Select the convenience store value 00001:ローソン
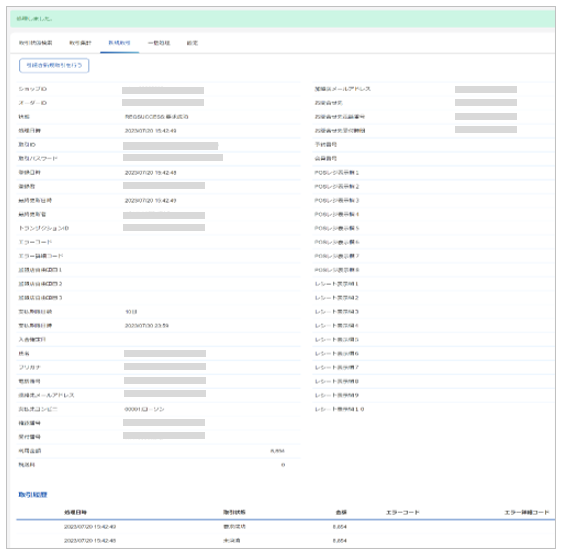Screen dimensions: 563x558 tap(144, 409)
